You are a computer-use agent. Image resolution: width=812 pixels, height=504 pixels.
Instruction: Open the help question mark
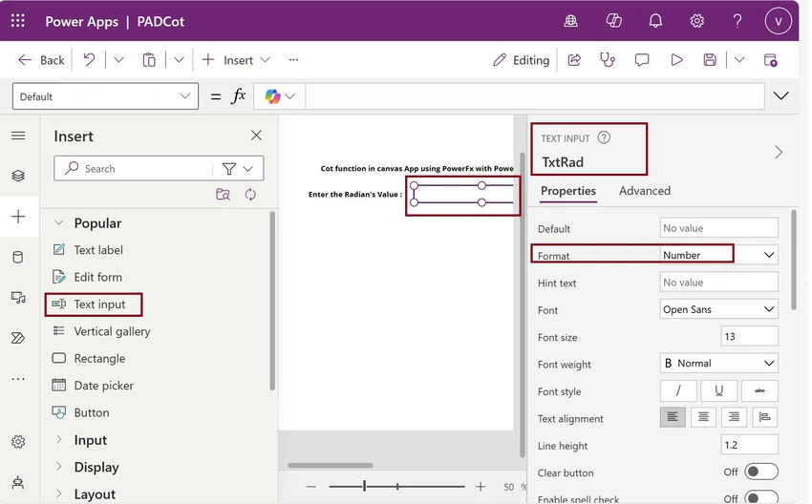[737, 21]
